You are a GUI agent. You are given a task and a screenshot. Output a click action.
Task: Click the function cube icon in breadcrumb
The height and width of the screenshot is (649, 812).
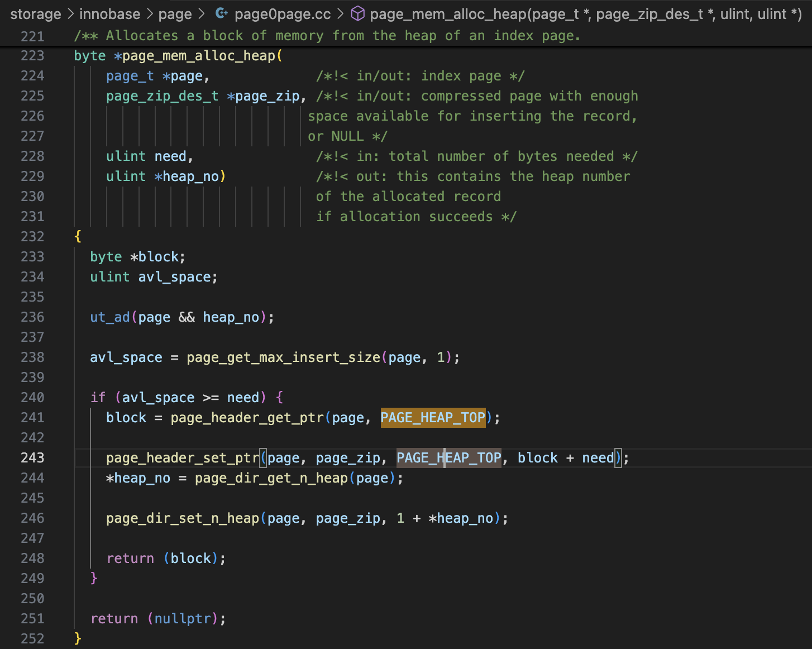[357, 13]
